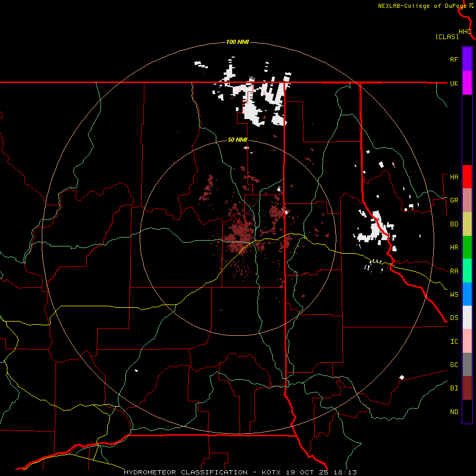The width and height of the screenshot is (476, 476).
Task: Click the 100 NMI range ring label
Action: (x=237, y=42)
